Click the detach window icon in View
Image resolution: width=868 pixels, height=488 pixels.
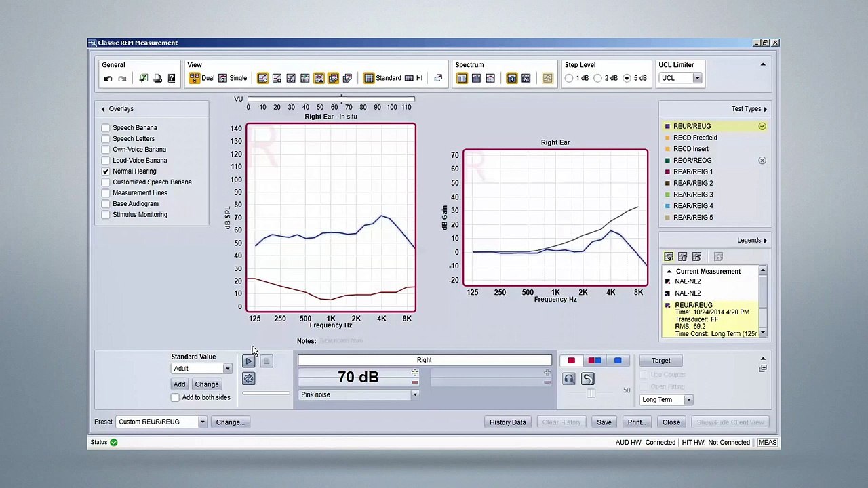coord(438,78)
